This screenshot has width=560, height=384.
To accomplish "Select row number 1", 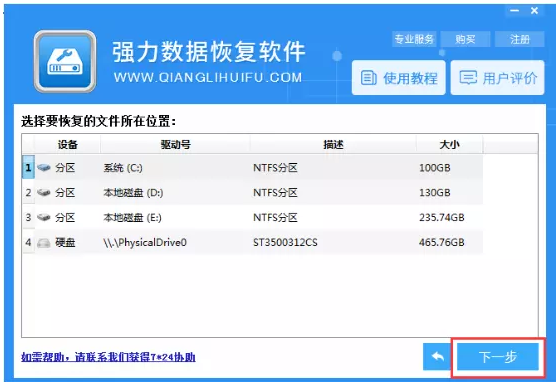I will 28,167.
